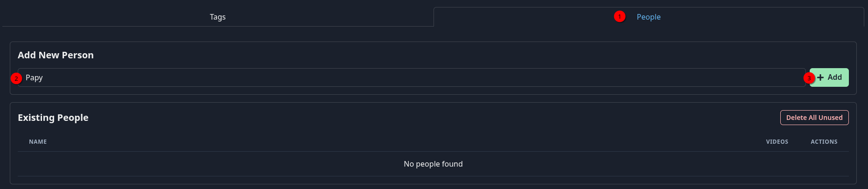Place the cursor after the word Papy
This screenshot has height=189, width=868.
[43, 77]
